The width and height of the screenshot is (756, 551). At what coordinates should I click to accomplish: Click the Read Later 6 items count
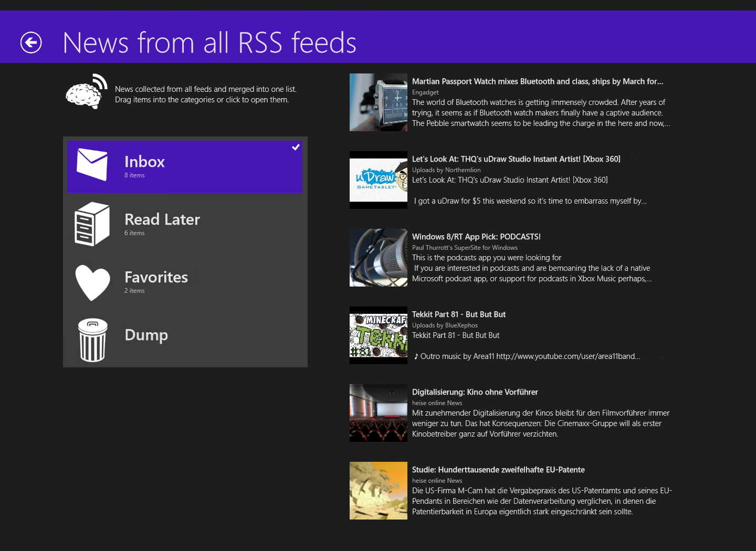pos(134,233)
